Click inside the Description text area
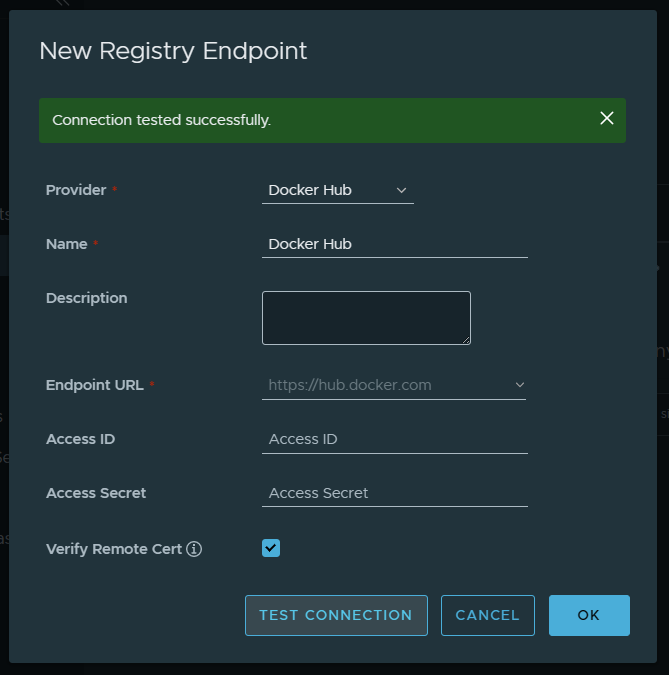The width and height of the screenshot is (669, 675). point(365,317)
